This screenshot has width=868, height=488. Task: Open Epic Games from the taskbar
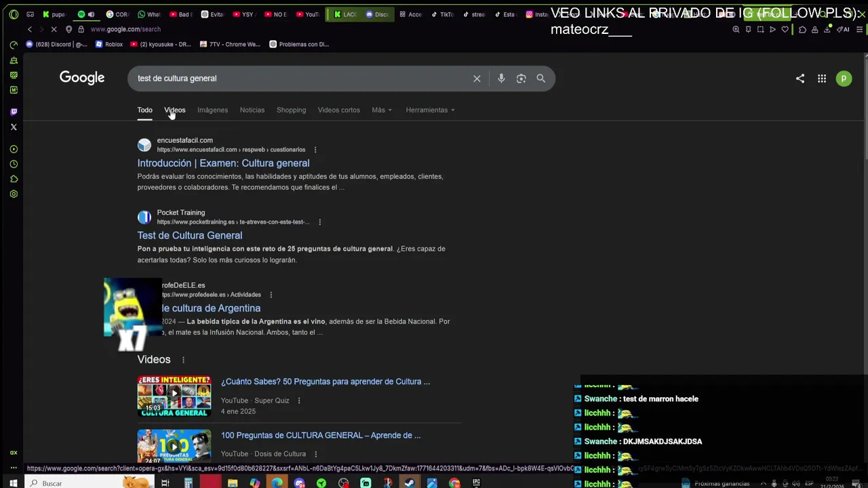pyautogui.click(x=476, y=483)
